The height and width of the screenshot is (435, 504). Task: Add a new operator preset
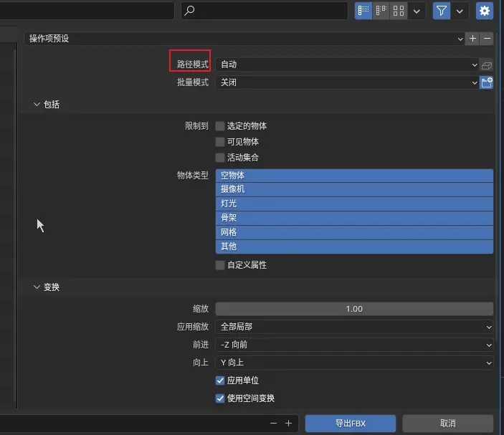(472, 39)
